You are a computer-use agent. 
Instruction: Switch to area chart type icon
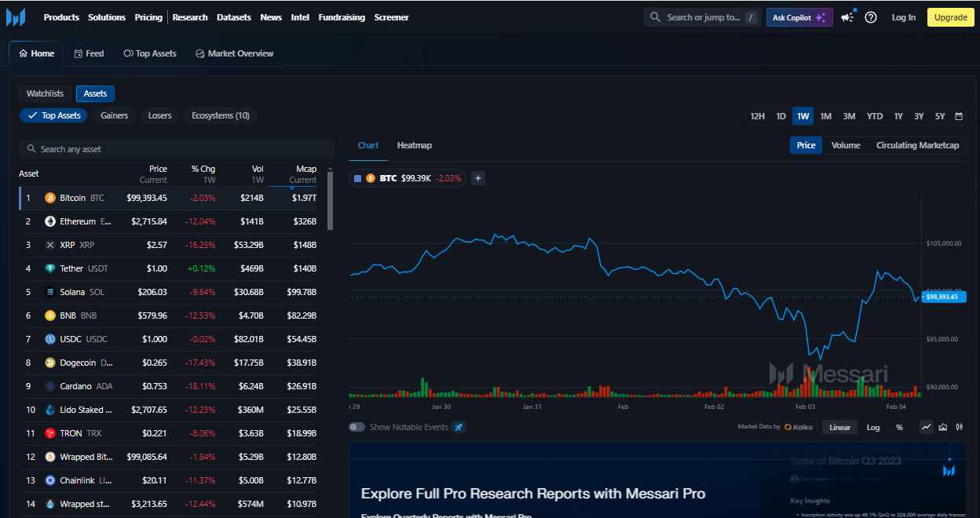(x=943, y=427)
